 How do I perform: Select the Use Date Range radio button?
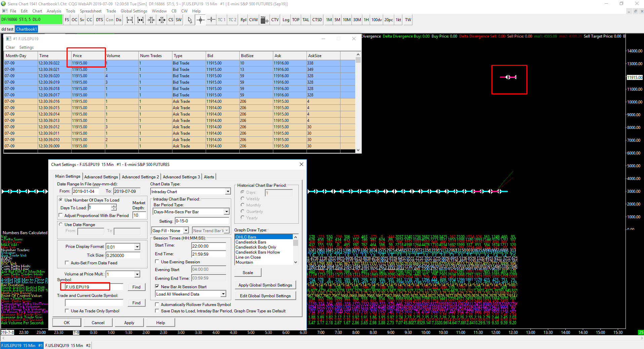tap(61, 224)
